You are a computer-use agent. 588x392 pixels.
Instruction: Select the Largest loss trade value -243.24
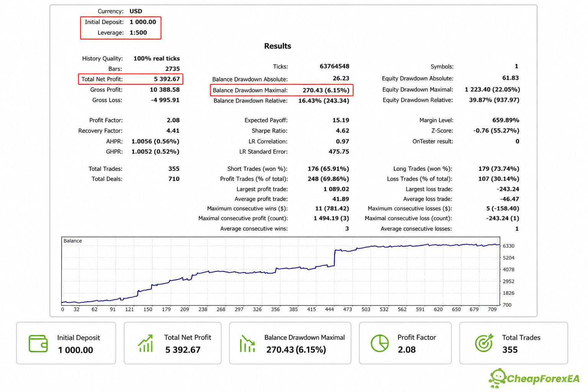(508, 189)
